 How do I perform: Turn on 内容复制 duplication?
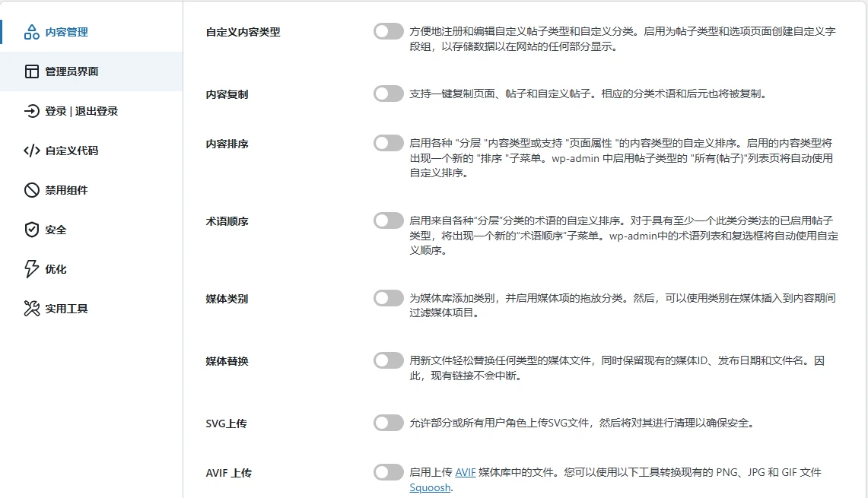point(388,94)
